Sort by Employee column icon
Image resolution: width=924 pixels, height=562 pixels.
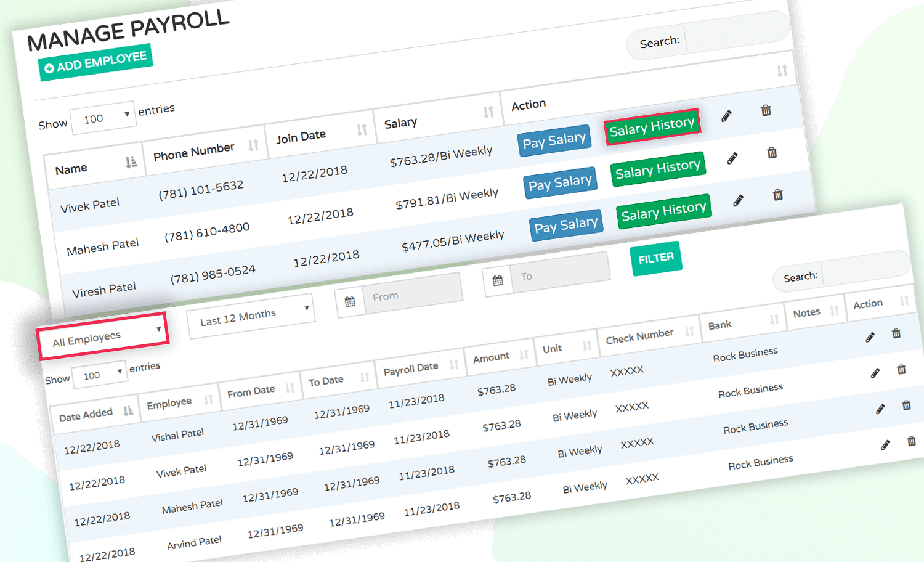[208, 399]
